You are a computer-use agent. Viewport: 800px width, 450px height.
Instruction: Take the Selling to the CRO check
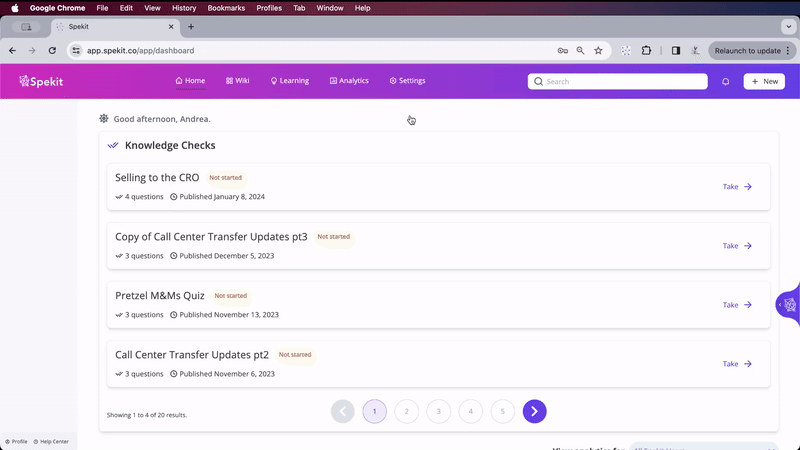pyautogui.click(x=737, y=187)
